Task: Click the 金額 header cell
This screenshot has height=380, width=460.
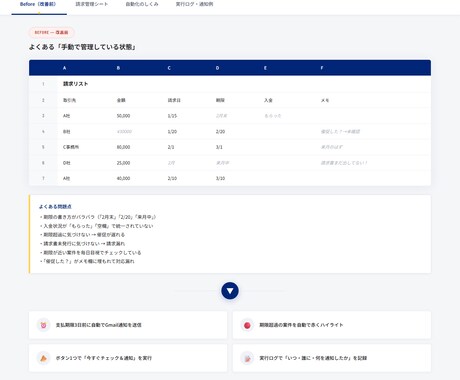Action: (121, 100)
